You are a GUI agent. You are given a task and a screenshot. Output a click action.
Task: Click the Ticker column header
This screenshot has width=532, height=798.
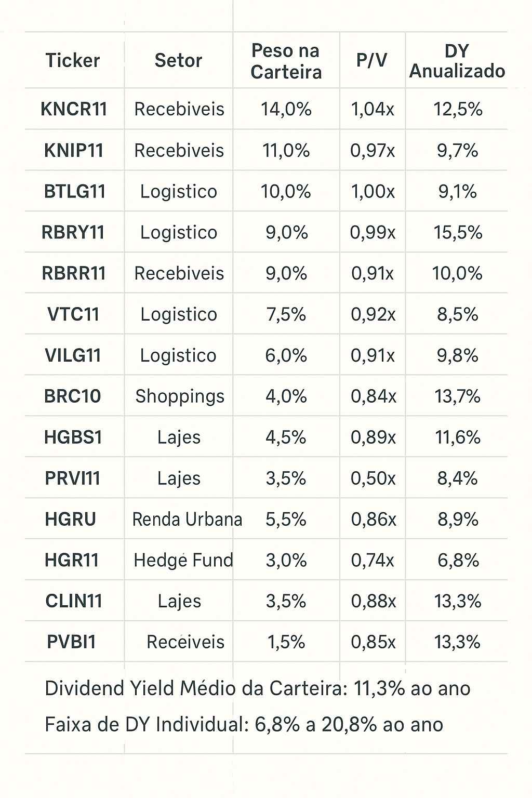pyautogui.click(x=73, y=61)
